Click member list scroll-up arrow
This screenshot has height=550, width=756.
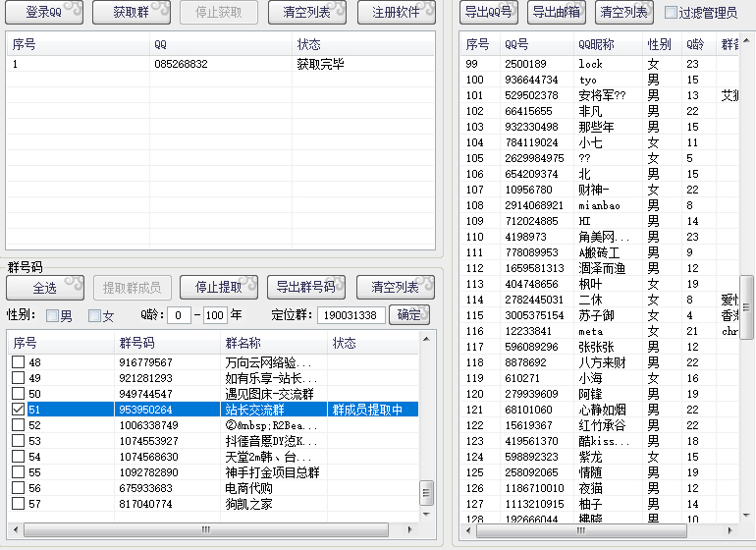[x=746, y=41]
